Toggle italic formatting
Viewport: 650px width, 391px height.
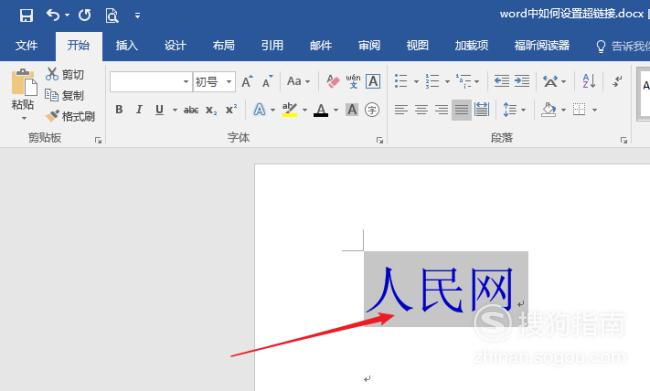(139, 109)
